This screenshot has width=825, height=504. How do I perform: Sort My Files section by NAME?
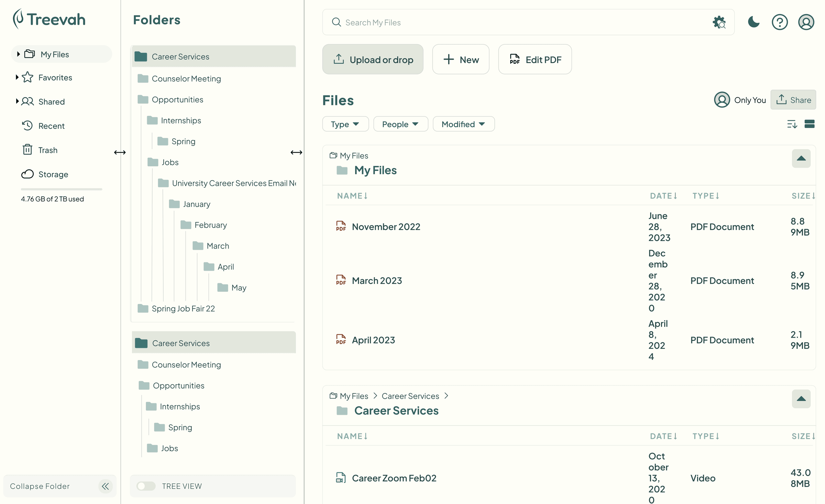point(352,196)
